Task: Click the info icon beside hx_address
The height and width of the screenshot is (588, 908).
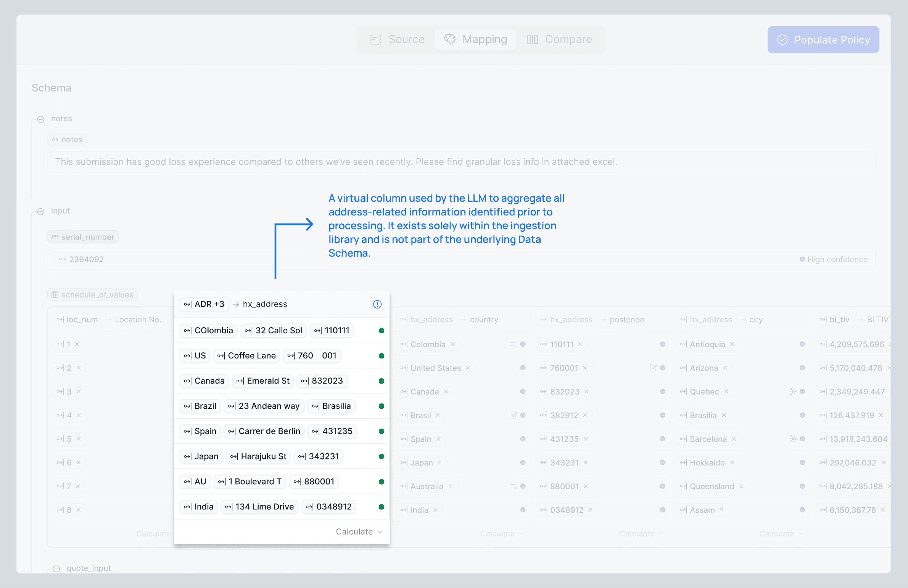Action: tap(377, 304)
